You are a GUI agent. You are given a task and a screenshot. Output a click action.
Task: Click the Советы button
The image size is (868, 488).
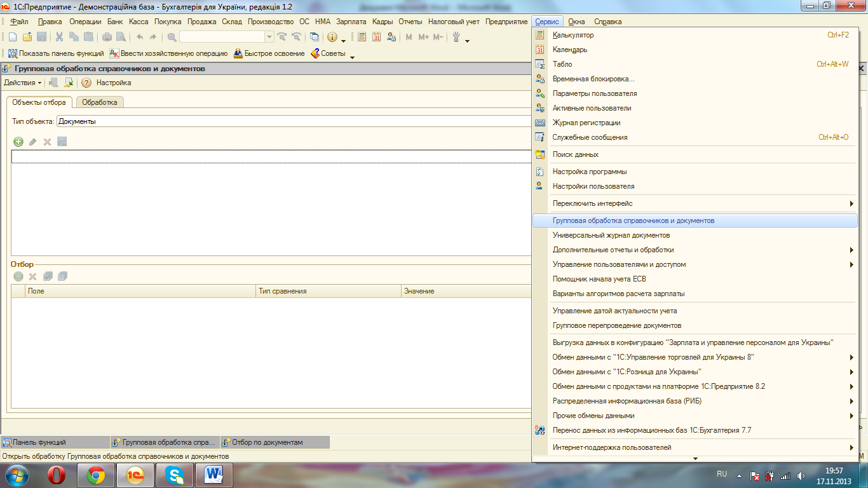(327, 53)
